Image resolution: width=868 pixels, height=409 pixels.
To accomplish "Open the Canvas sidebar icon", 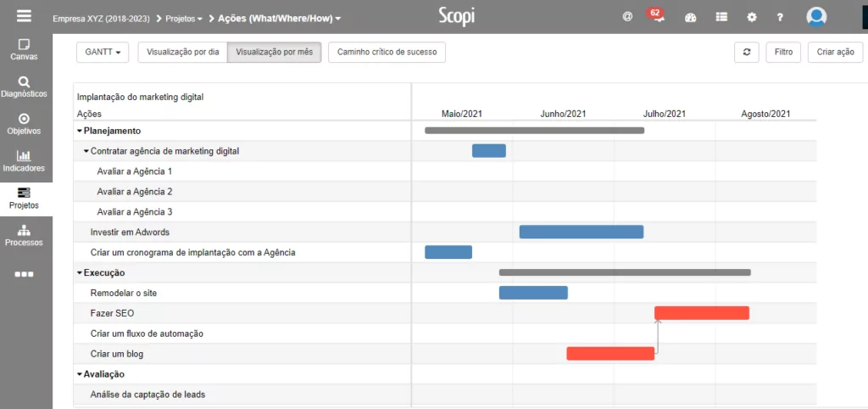I will [24, 49].
